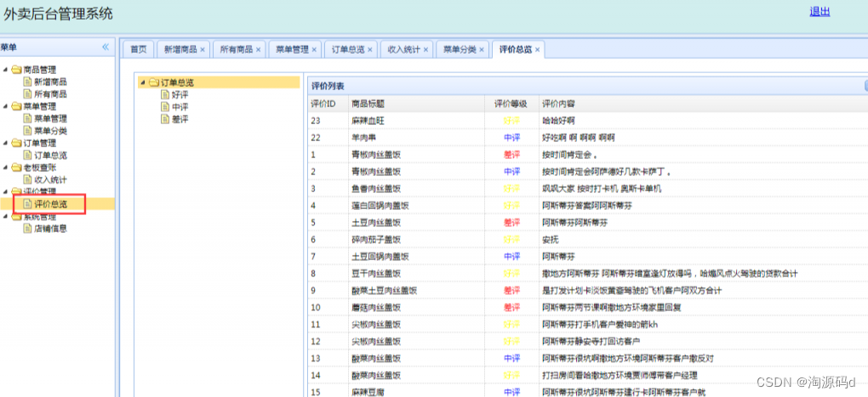Image resolution: width=868 pixels, height=397 pixels.
Task: Switch to the 首页 tab
Action: point(139,50)
